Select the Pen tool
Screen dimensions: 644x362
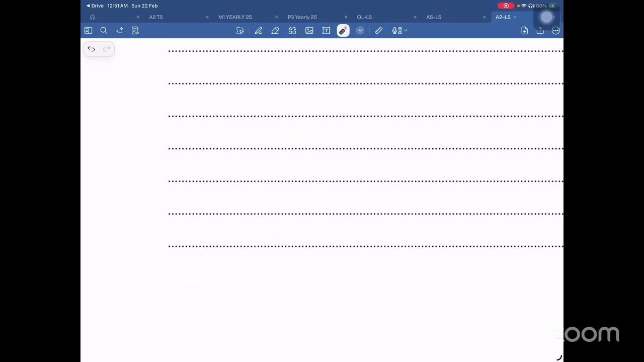(258, 31)
